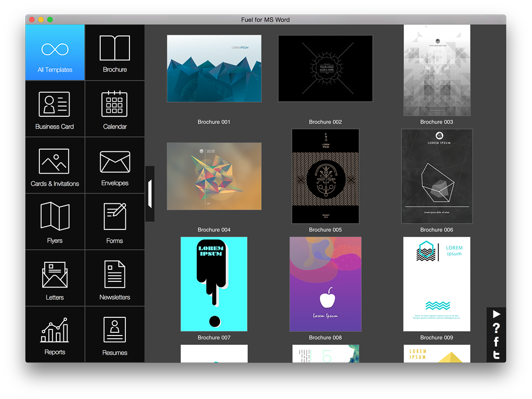Screen dimensions: 532x399
Task: Select the Brochure 002 black logo thumbnail
Action: click(x=325, y=68)
